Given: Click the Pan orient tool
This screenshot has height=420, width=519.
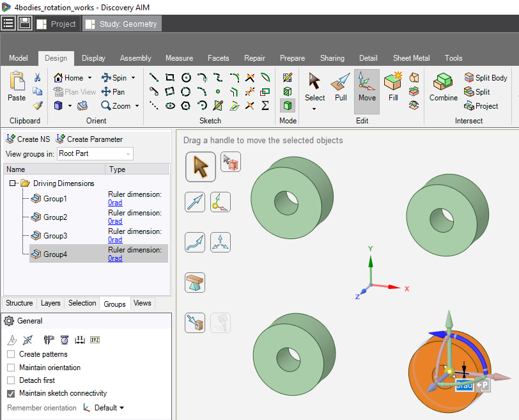Looking at the screenshot, I should click(x=113, y=91).
